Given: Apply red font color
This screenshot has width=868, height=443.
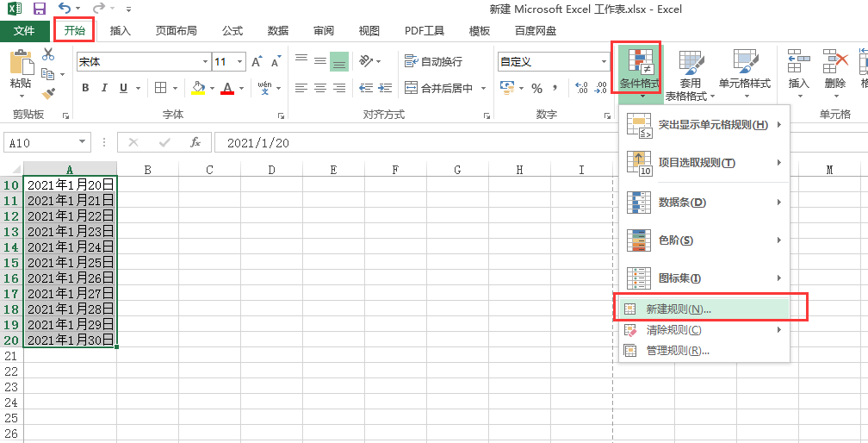Looking at the screenshot, I should pyautogui.click(x=227, y=88).
